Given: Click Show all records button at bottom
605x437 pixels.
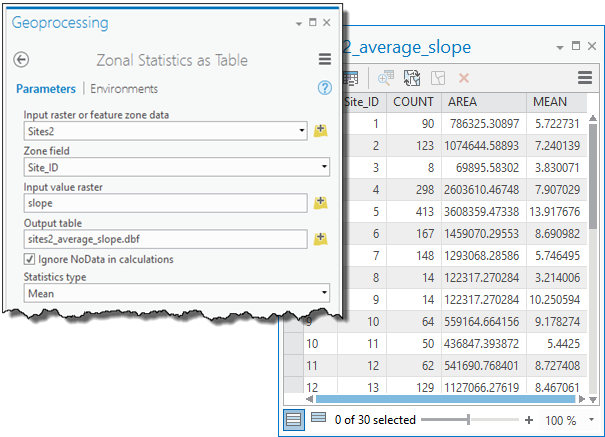Looking at the screenshot, I should [x=294, y=419].
